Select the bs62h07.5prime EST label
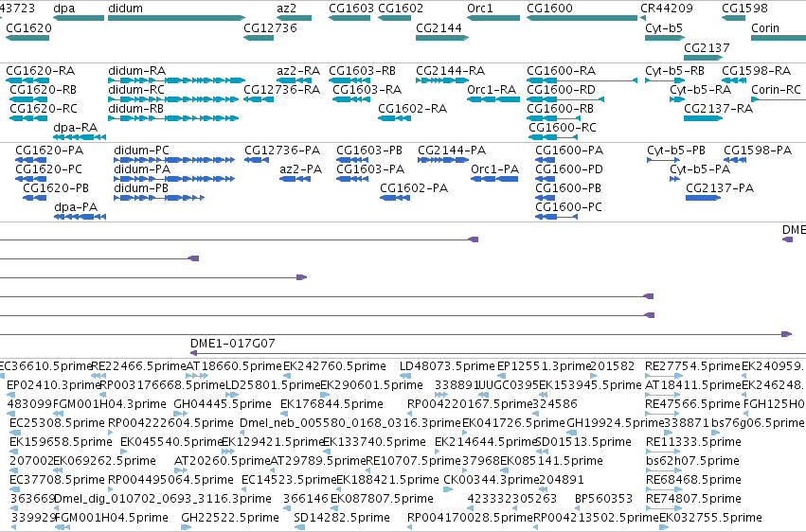The height and width of the screenshot is (532, 806). (692, 461)
